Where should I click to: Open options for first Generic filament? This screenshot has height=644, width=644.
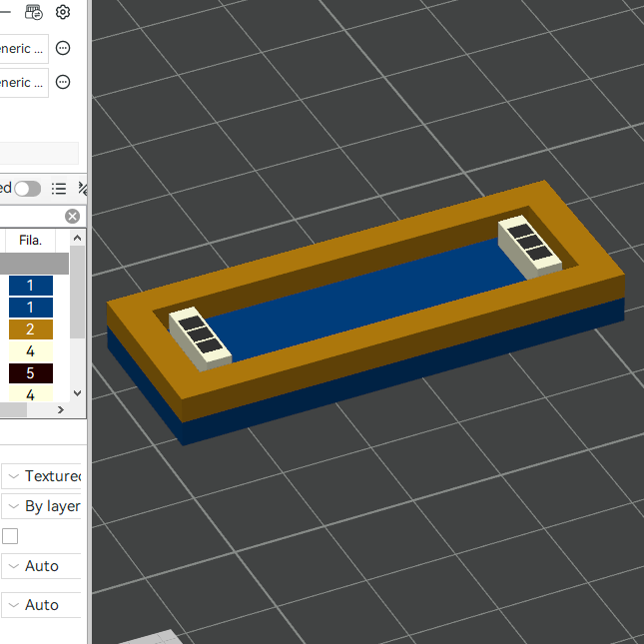tap(63, 48)
